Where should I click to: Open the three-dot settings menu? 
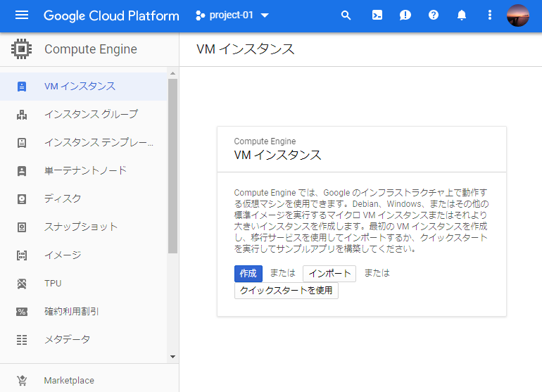(x=489, y=15)
